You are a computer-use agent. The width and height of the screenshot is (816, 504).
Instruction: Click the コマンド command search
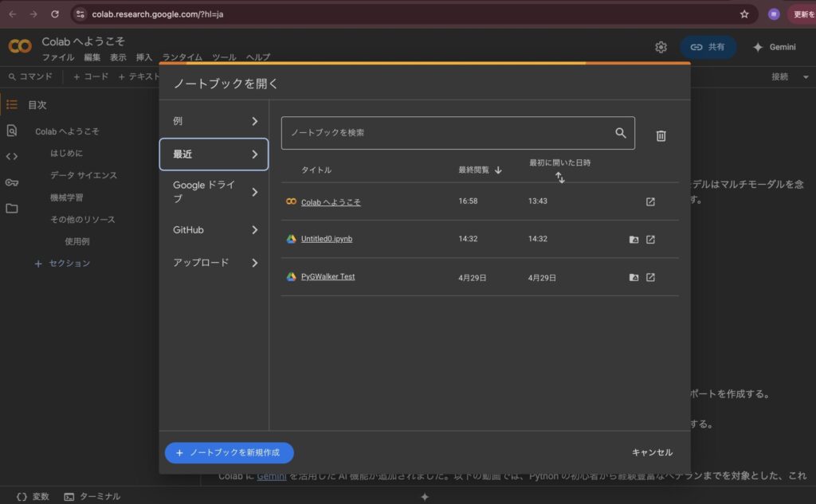(x=31, y=76)
